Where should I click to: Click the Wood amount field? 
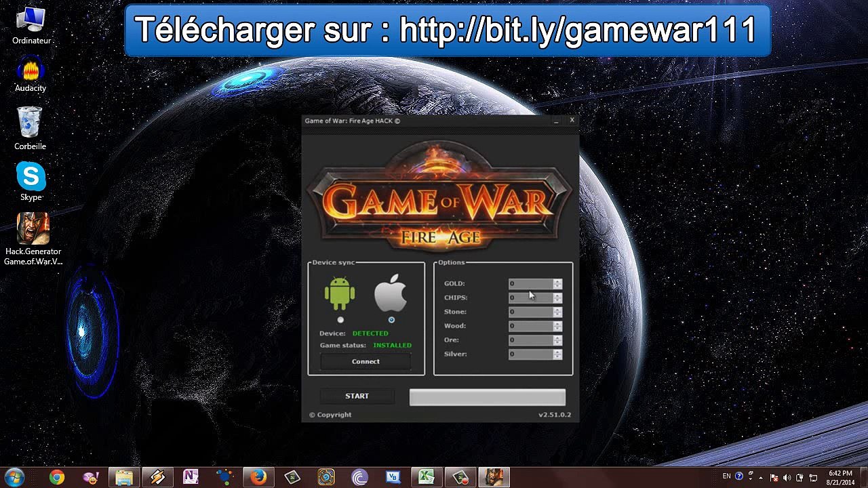530,326
